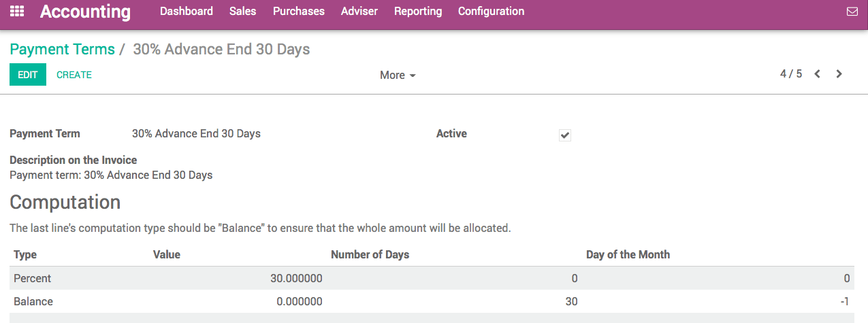Select the Percent computation row
This screenshot has width=868, height=323.
coord(33,278)
